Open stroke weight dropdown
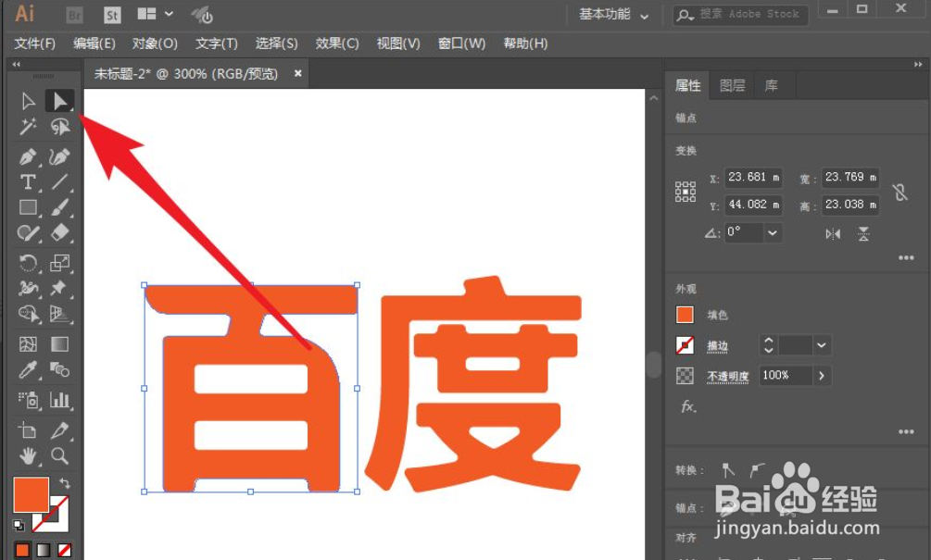Viewport: 931px width, 560px height. 821,344
